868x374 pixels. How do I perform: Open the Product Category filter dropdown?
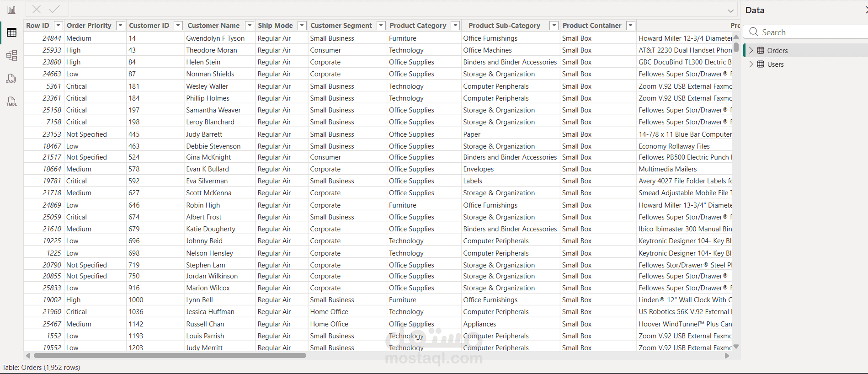(x=455, y=26)
